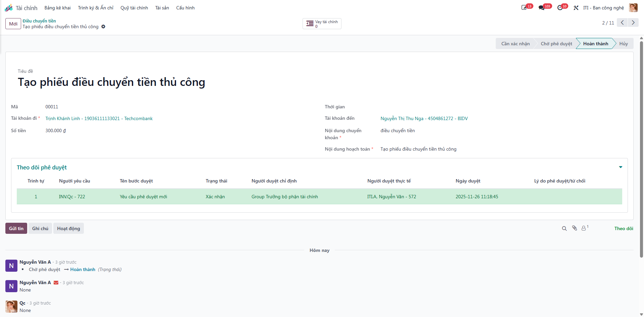
Task: Click Theo dõi follow link
Action: pyautogui.click(x=624, y=228)
